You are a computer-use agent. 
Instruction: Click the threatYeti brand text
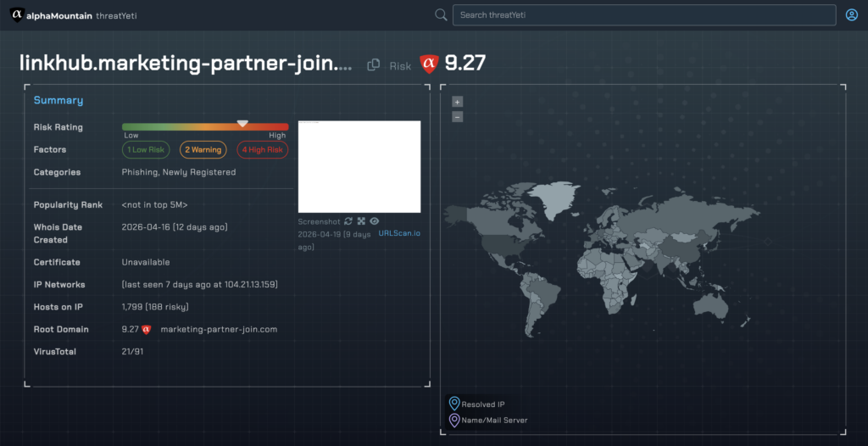pos(116,15)
